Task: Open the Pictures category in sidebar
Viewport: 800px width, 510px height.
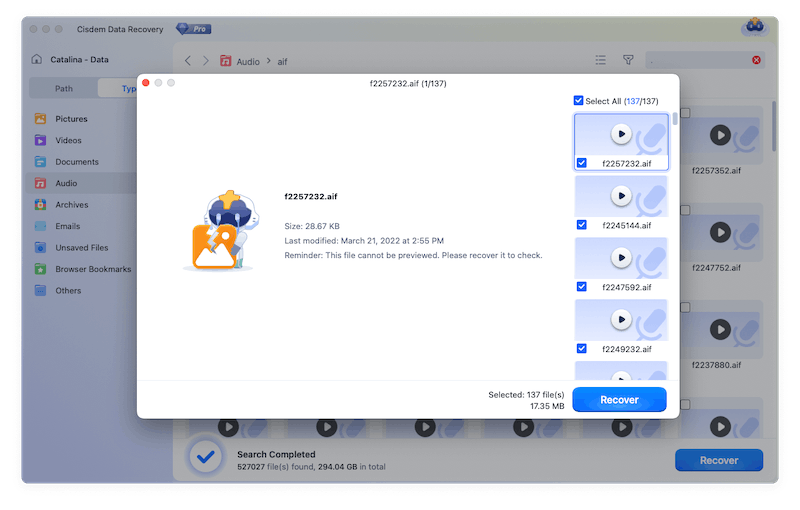Action: 71,119
